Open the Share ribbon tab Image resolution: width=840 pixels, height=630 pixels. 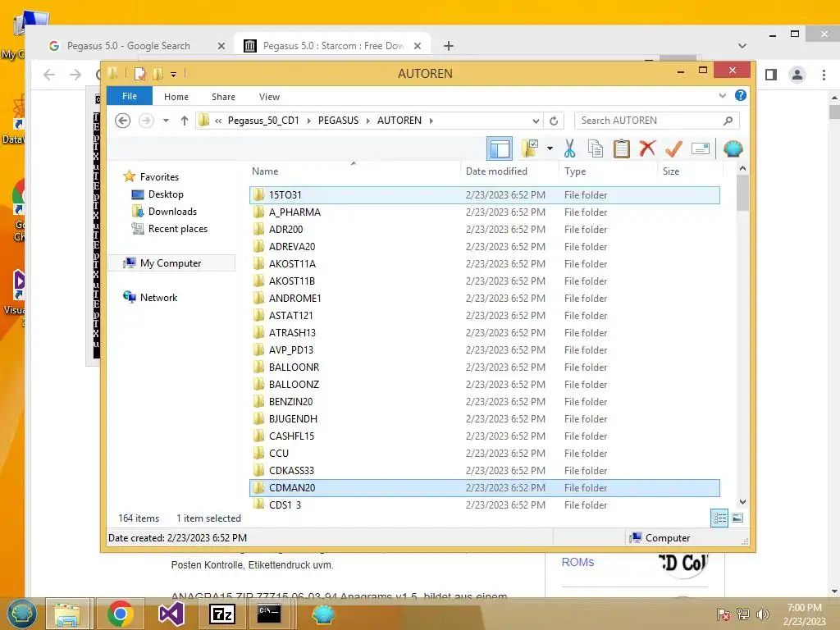(223, 97)
